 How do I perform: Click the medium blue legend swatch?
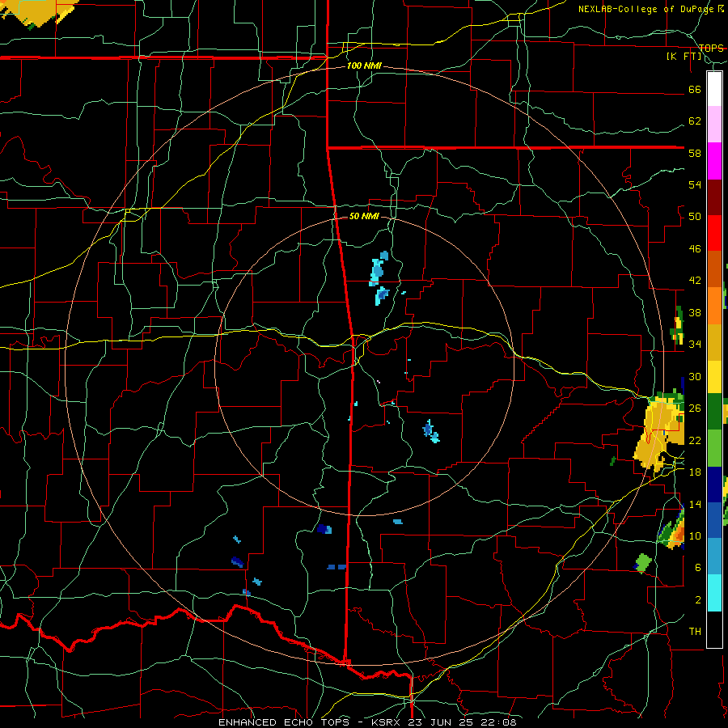[714, 519]
